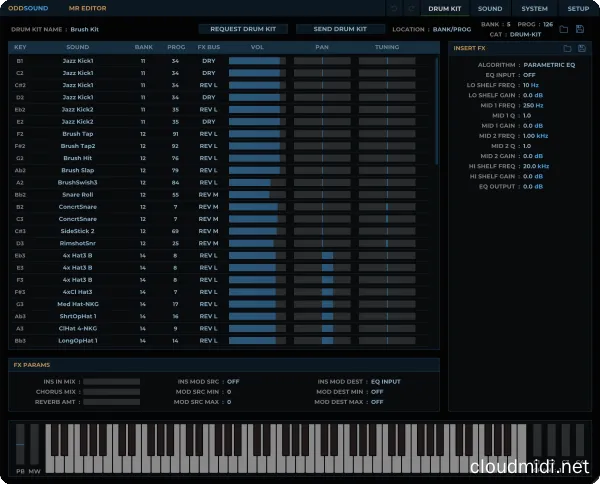This screenshot has height=484, width=600.
Task: Click REQUEST DRUM KIT button
Action: coord(243,29)
